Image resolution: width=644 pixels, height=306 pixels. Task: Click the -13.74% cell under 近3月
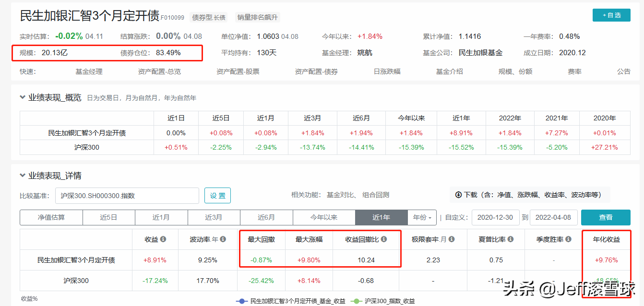[x=312, y=147]
